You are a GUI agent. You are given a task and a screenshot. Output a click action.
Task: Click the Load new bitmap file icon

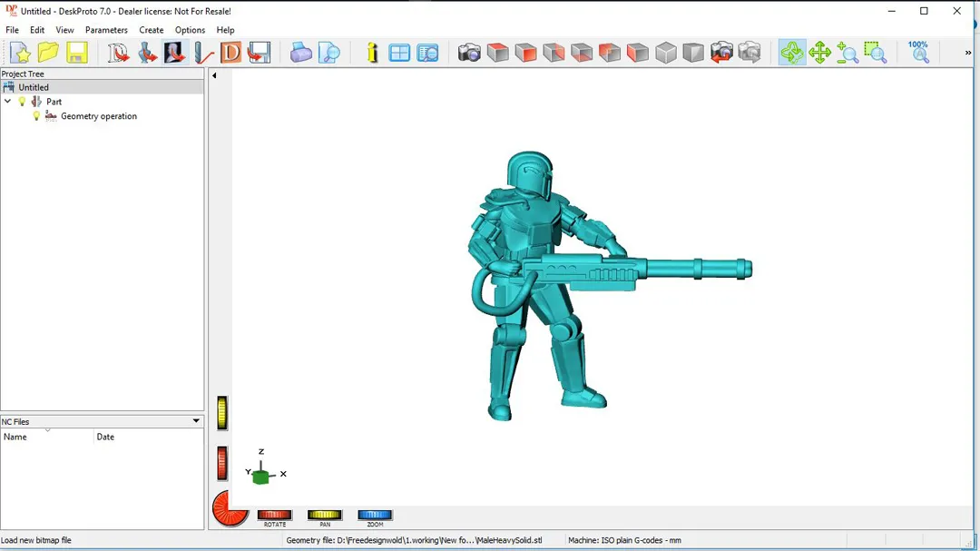coord(174,53)
